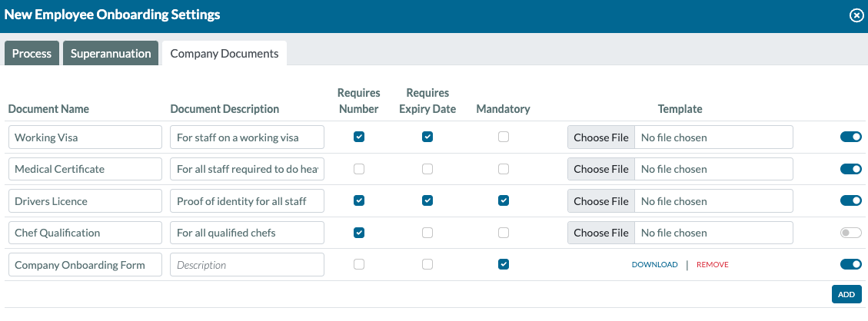Edit description 'For all qualified chefs'

point(247,233)
